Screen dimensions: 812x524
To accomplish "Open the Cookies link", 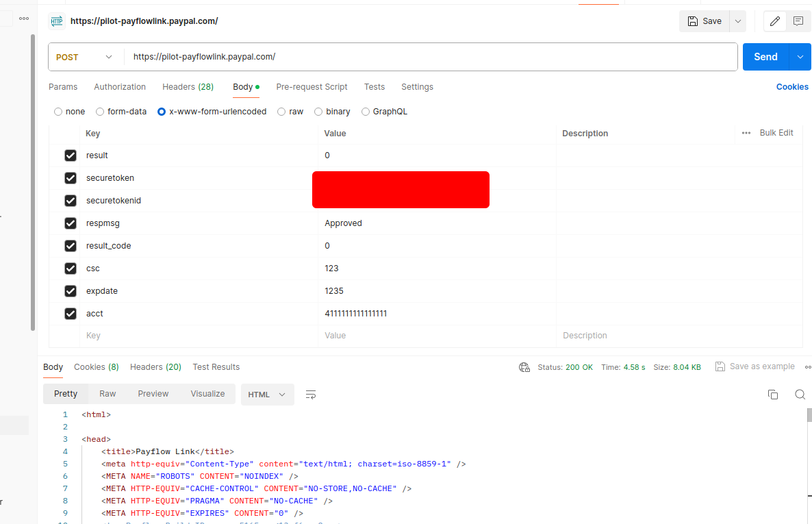I will pos(792,87).
